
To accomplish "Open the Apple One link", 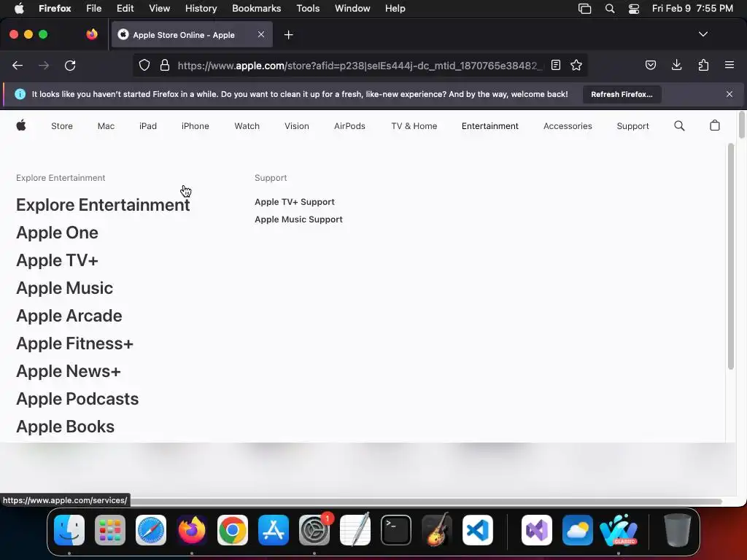I will click(x=57, y=233).
